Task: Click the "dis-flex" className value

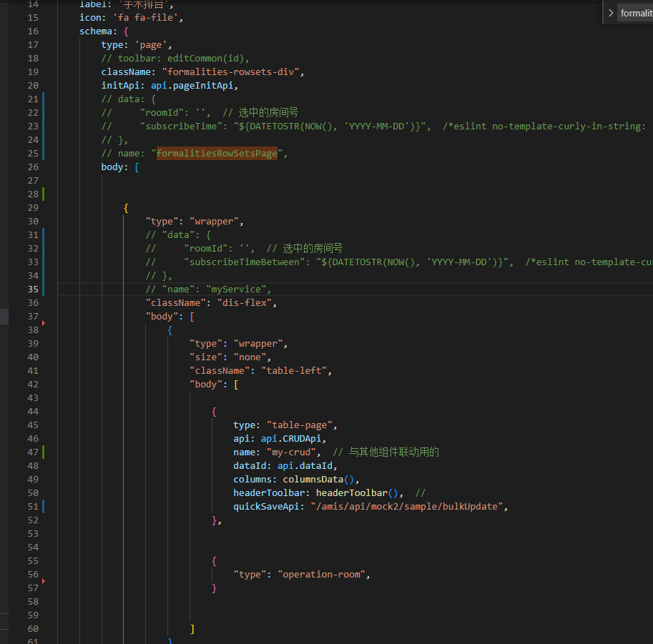Action: click(x=245, y=302)
